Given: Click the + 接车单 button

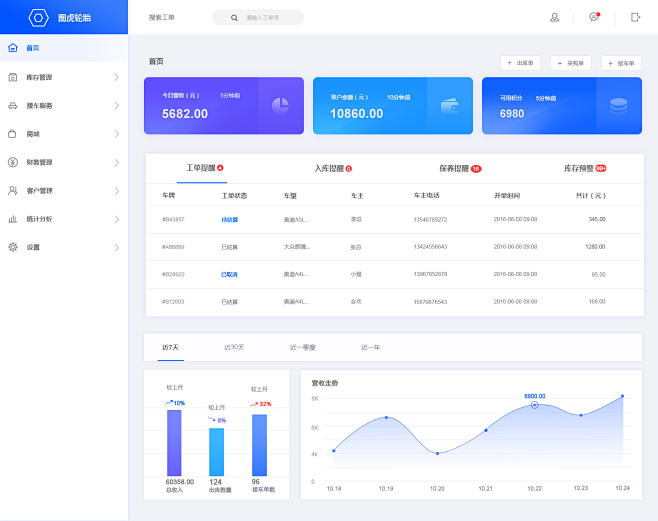Looking at the screenshot, I should 621,63.
